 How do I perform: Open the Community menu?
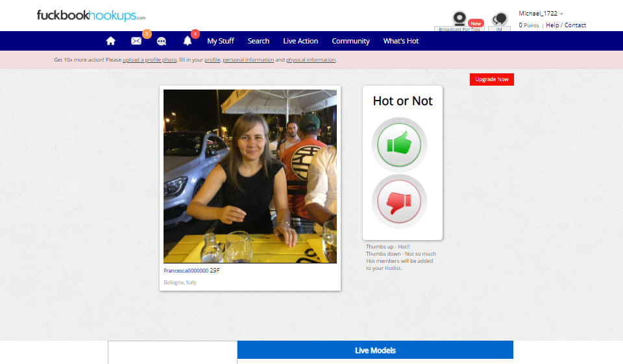tap(350, 41)
